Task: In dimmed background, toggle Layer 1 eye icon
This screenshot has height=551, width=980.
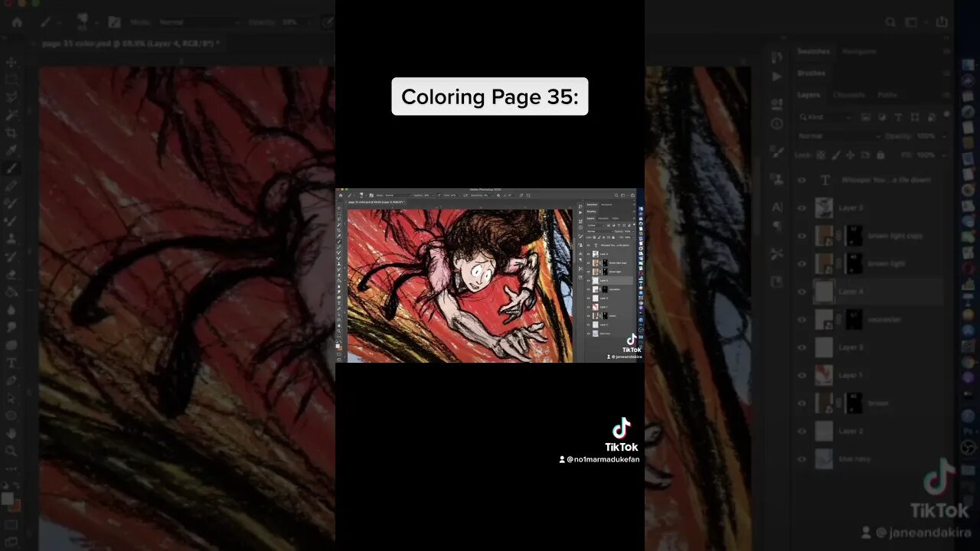Action: point(802,375)
